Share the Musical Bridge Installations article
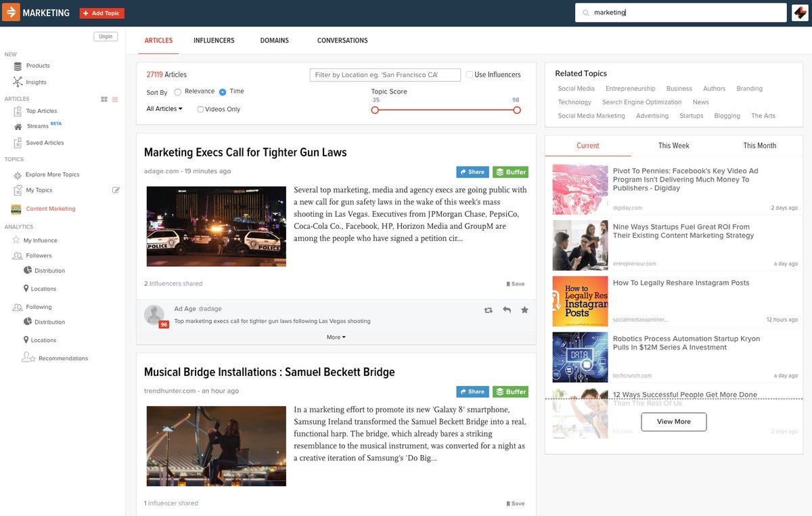Viewport: 812px width, 516px height. [x=472, y=391]
